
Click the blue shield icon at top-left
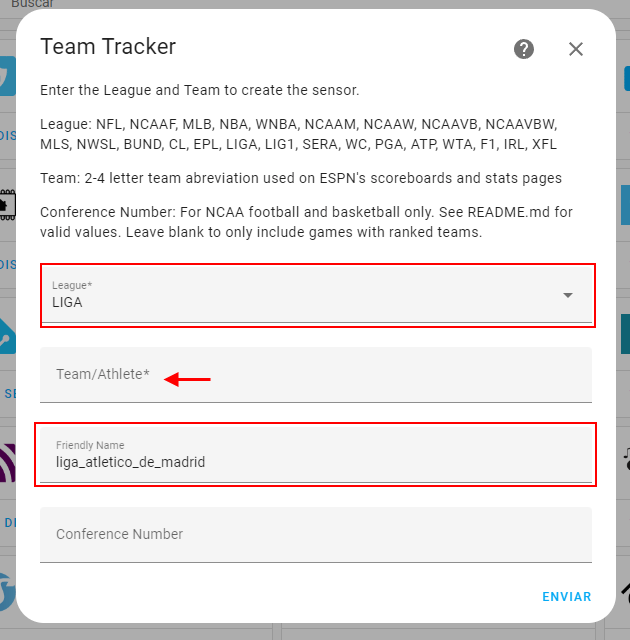[8, 76]
